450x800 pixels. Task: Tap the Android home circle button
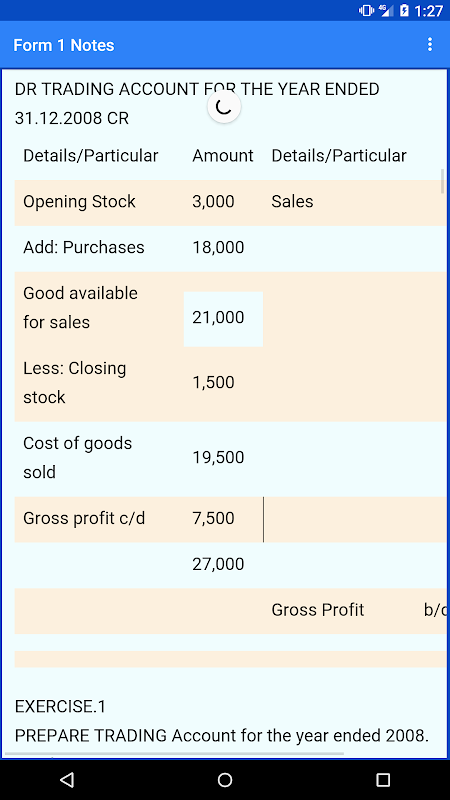point(225,779)
